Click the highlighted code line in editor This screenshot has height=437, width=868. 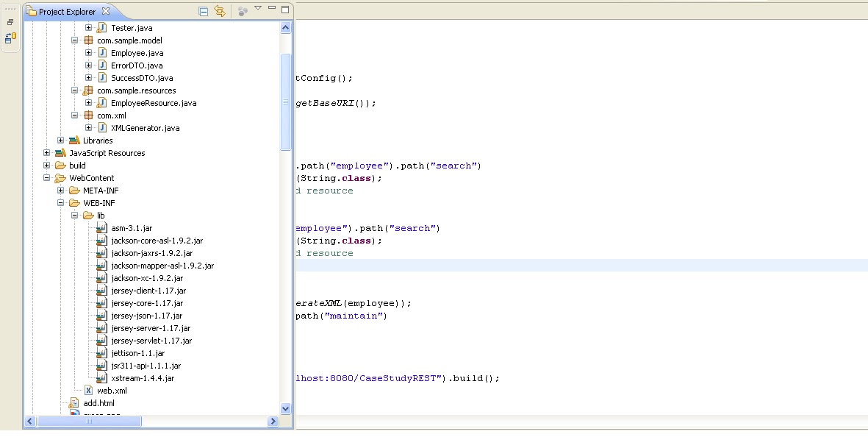click(514, 265)
